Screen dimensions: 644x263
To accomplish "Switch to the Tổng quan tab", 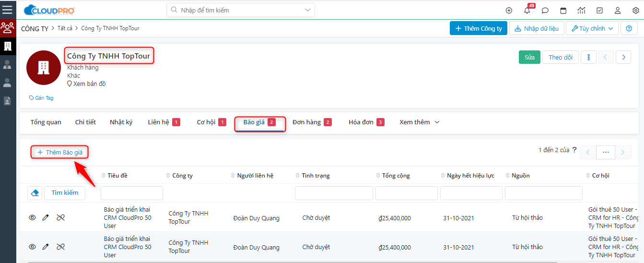I will [46, 122].
